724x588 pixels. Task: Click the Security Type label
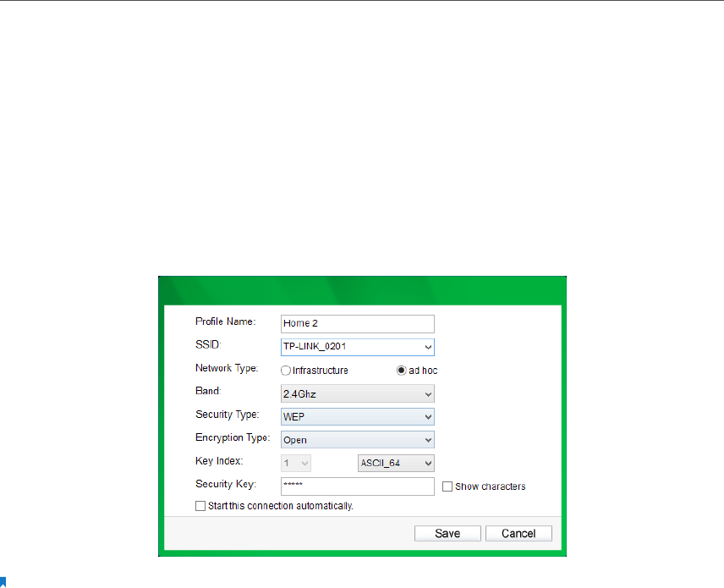(228, 415)
